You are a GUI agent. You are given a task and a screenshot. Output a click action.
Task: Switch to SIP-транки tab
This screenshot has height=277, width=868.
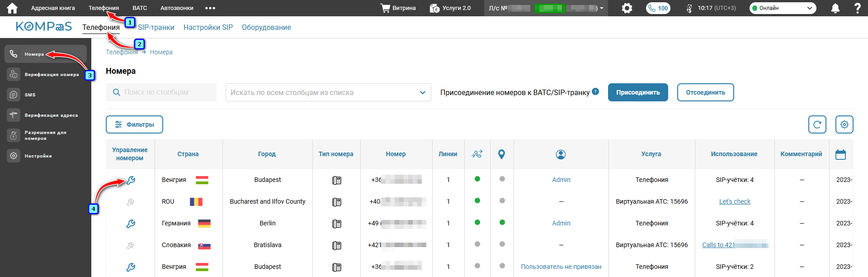coord(156,27)
